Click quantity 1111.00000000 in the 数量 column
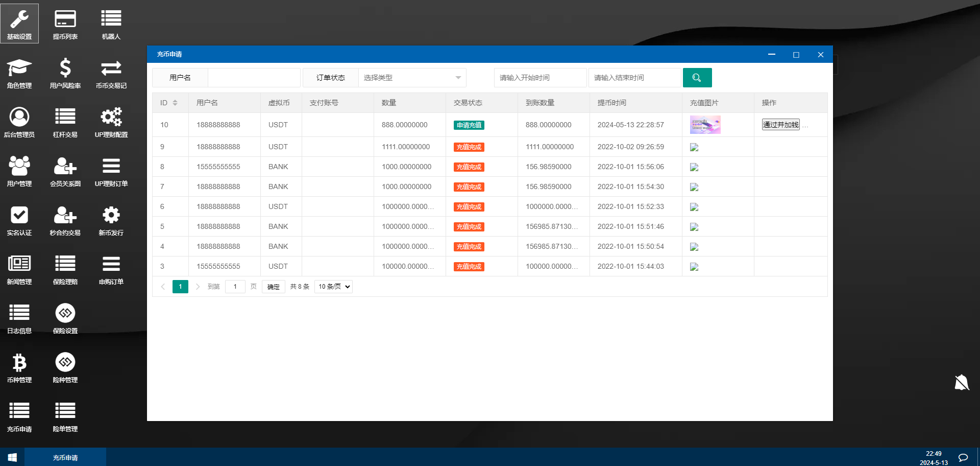Viewport: 980px width, 466px height. [x=406, y=147]
